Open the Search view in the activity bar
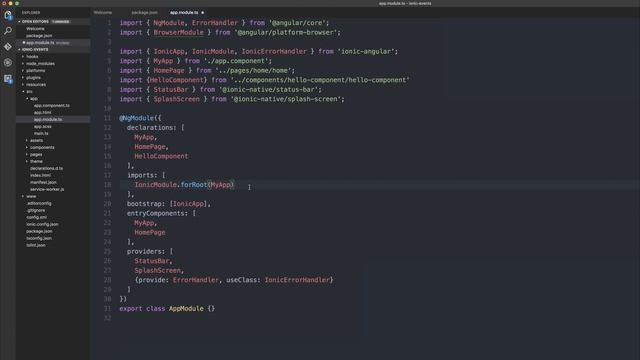Viewport: 640px width, 360px height. point(8,31)
